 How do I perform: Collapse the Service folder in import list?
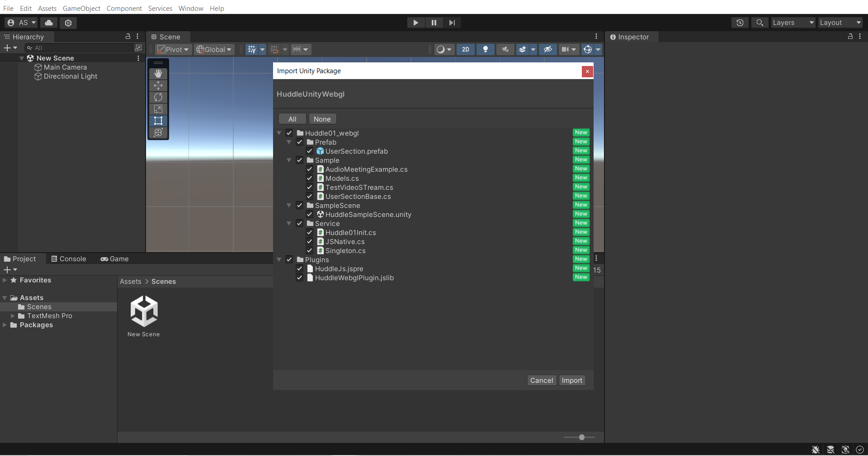click(289, 224)
